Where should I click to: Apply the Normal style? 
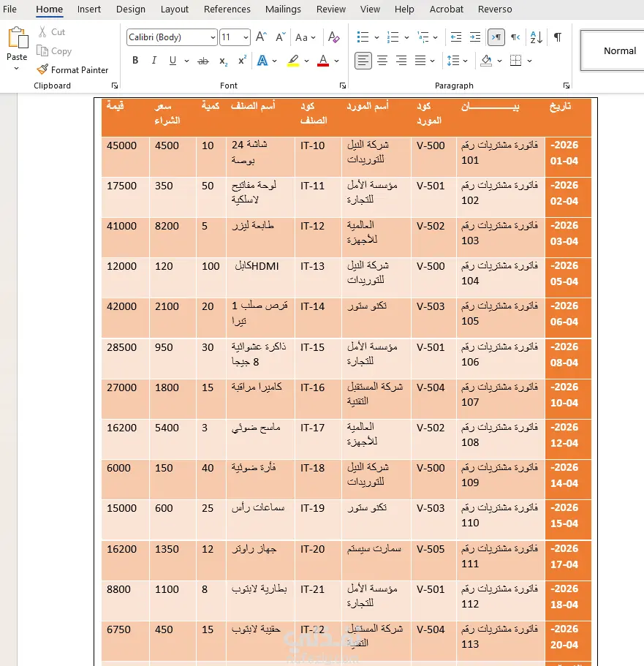point(613,50)
